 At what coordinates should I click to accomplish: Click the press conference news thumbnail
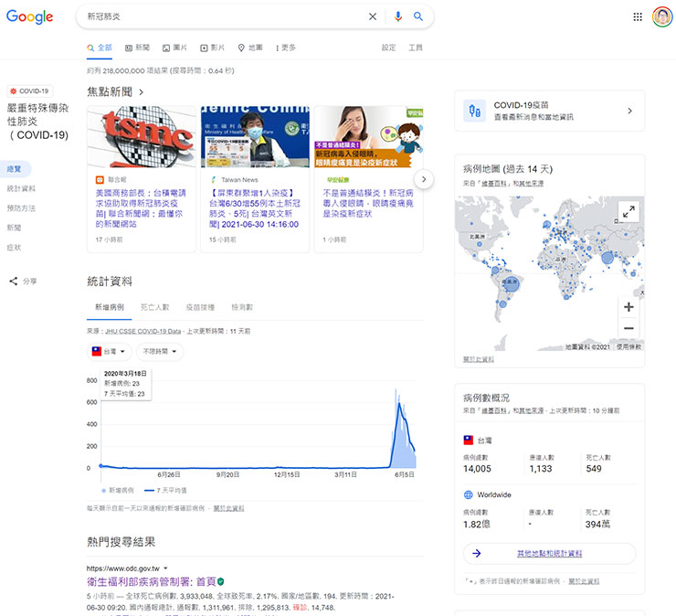[x=255, y=136]
